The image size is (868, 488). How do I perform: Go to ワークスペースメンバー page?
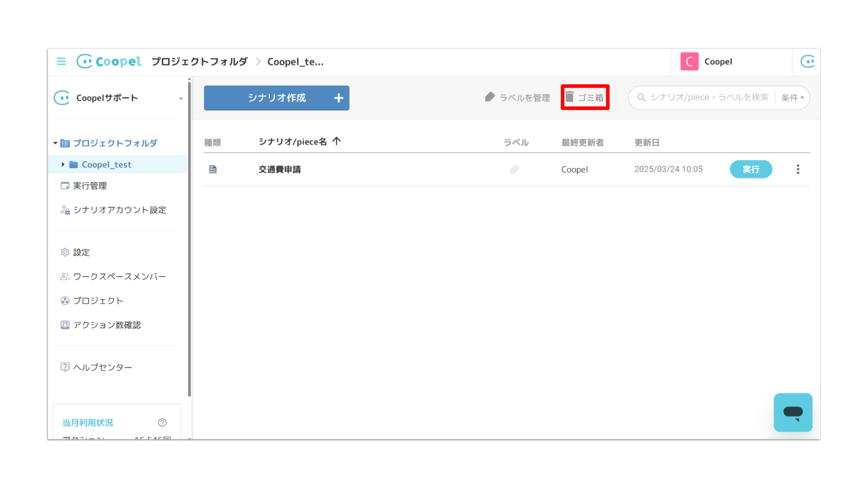click(x=119, y=277)
